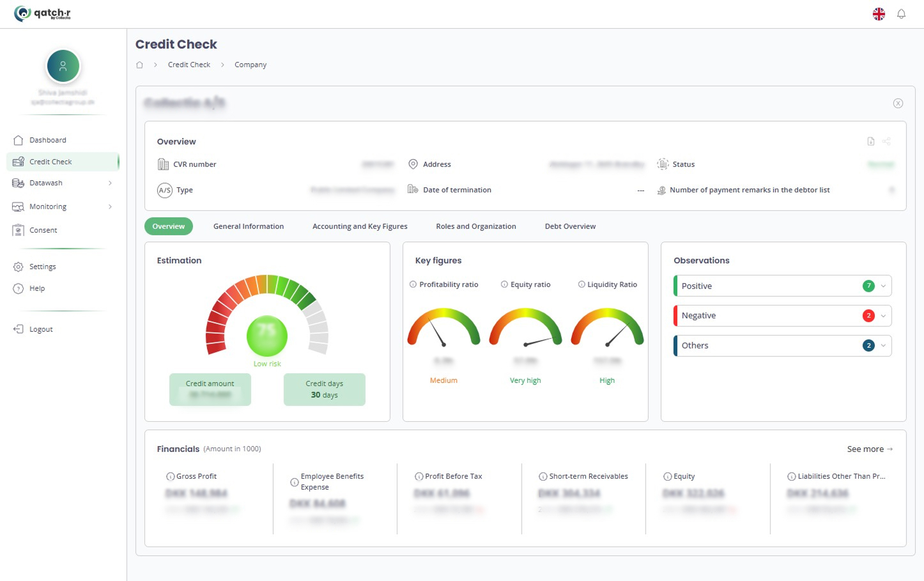
Task: Click the share icon in Overview
Action: tap(886, 141)
